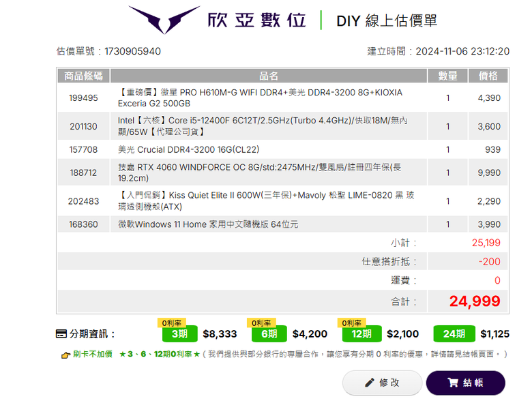The height and width of the screenshot is (403, 532).
Task: Click the 合計 label
Action: (x=403, y=301)
